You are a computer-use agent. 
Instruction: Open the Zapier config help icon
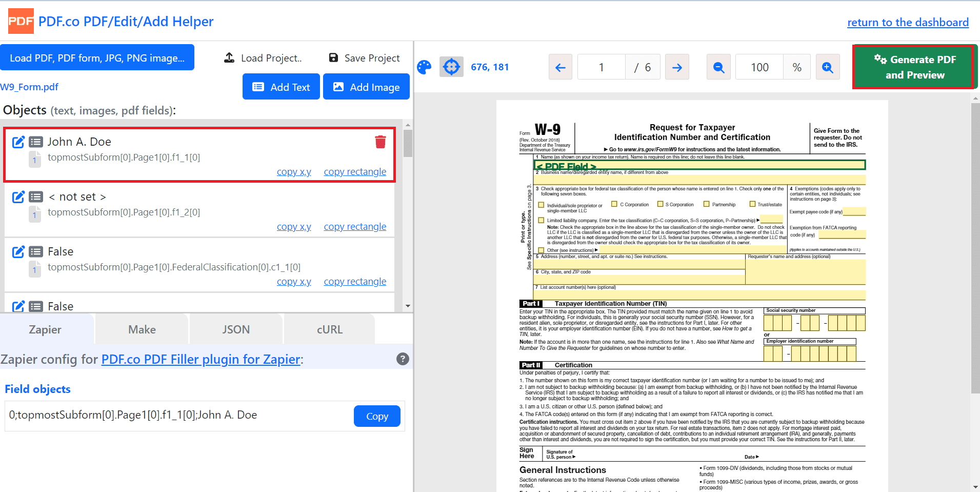(x=403, y=359)
